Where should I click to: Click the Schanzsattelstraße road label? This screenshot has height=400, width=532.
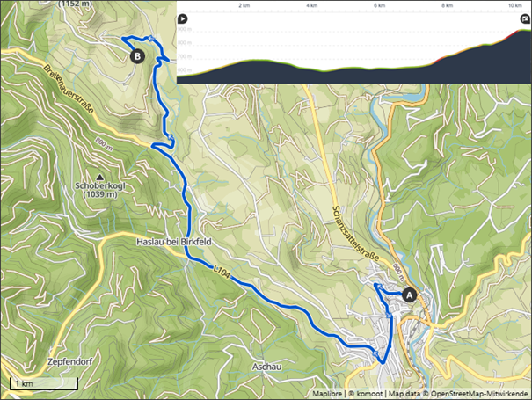(x=355, y=233)
